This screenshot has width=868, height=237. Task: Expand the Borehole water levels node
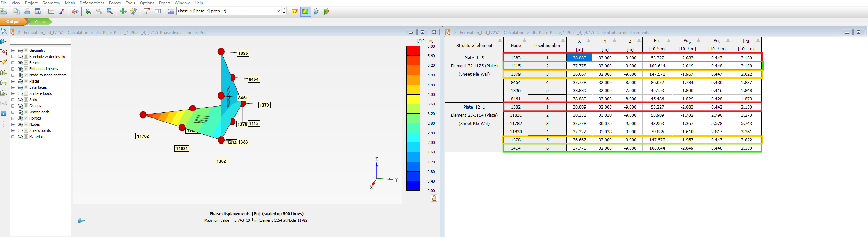pyautogui.click(x=13, y=57)
